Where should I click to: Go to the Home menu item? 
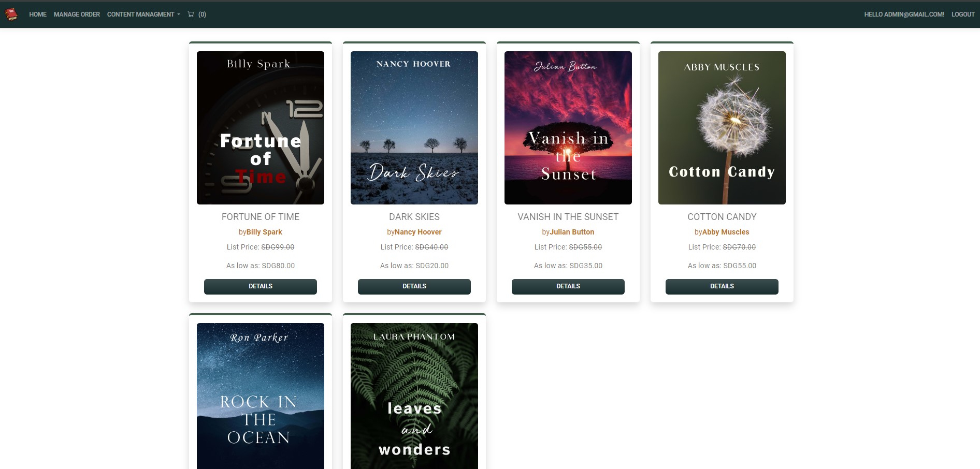click(x=38, y=14)
